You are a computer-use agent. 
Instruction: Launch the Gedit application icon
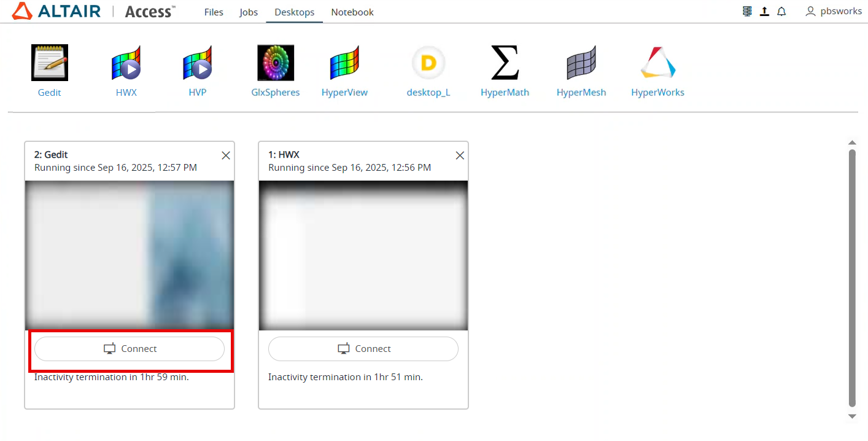pyautogui.click(x=50, y=63)
